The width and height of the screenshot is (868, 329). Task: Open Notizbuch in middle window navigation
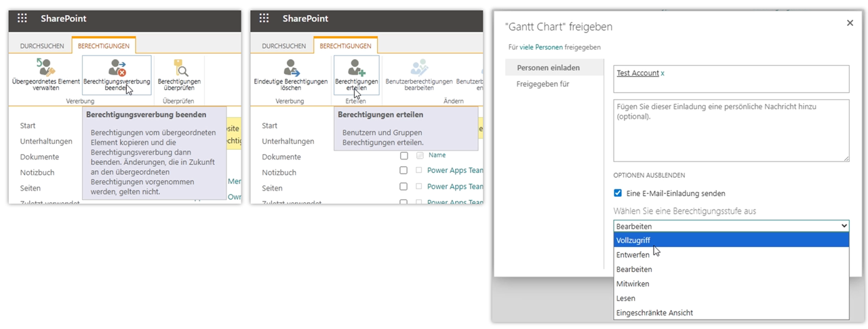[279, 172]
